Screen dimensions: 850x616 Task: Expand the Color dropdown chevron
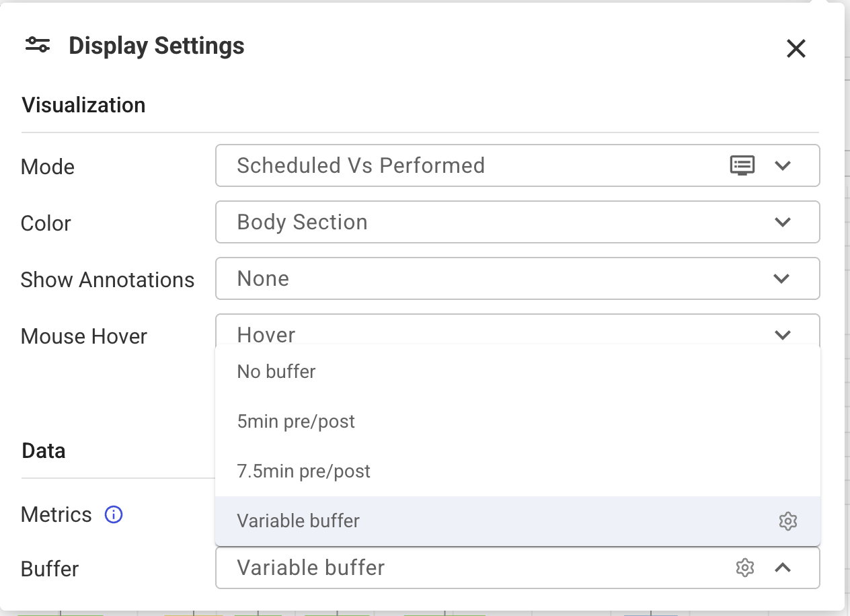782,222
